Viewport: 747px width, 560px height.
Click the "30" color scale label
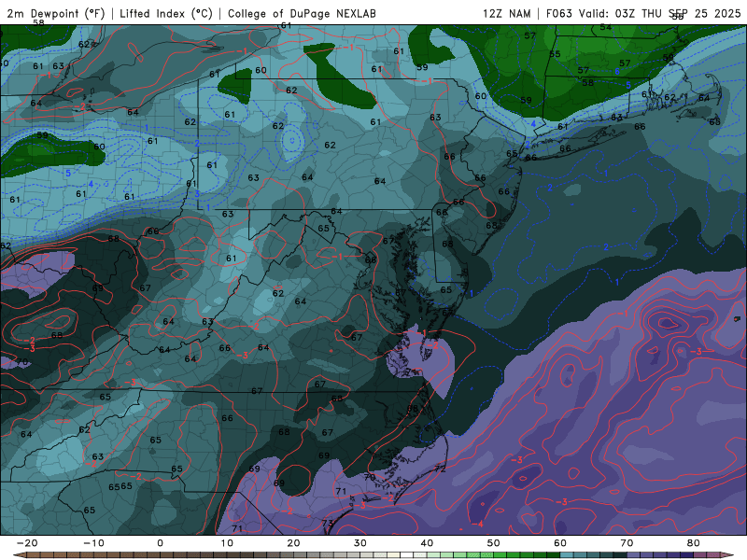tap(360, 543)
